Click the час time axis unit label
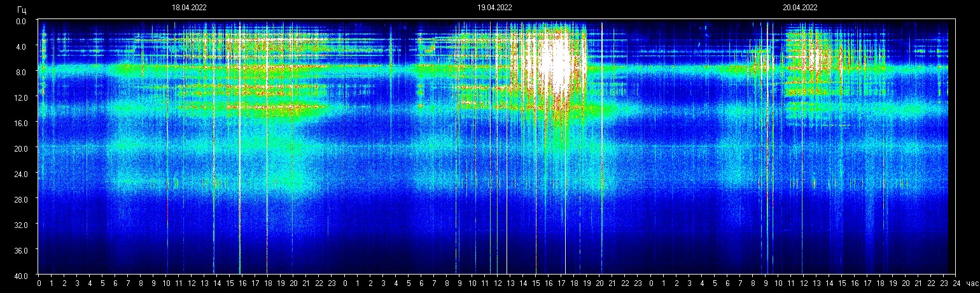Screen dimensions: 980x293 click(971, 283)
